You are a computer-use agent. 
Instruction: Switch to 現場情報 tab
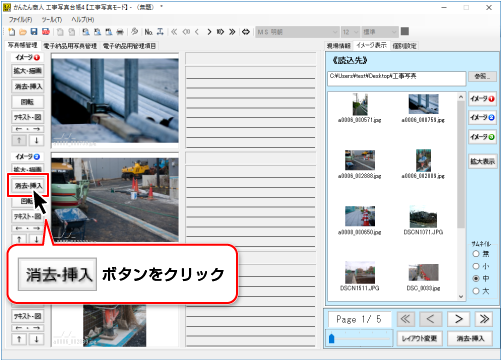pyautogui.click(x=338, y=46)
